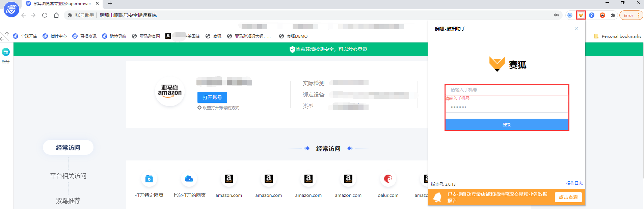Close the 紫鸟浏览器专业版 tab
This screenshot has height=209, width=644.
pos(97,3)
